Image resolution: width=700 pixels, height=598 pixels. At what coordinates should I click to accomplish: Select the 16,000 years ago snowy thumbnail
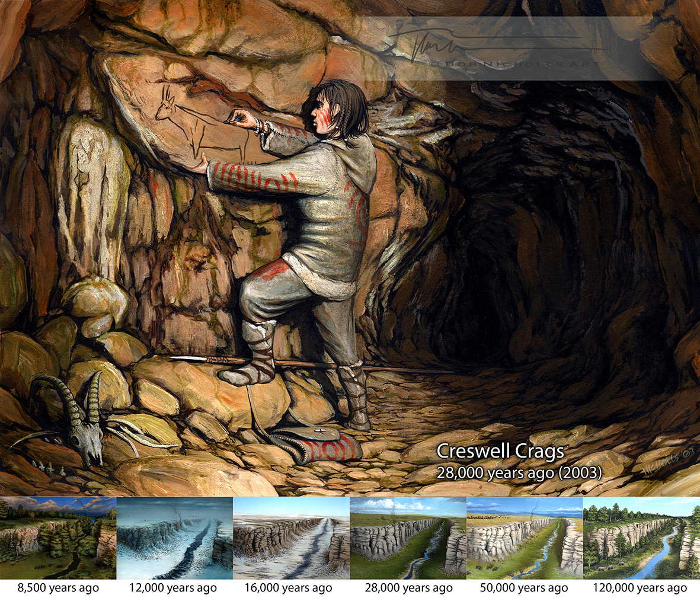point(291,538)
